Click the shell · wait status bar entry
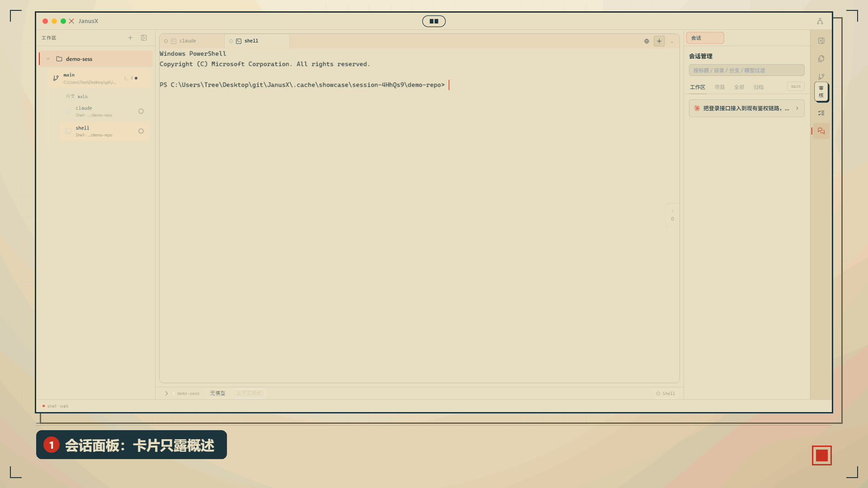 point(56,406)
